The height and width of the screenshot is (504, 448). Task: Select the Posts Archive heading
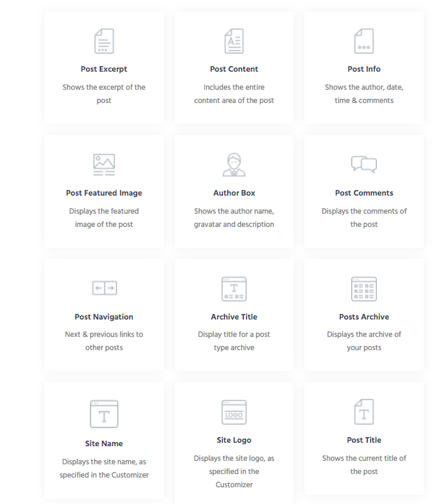pos(364,317)
